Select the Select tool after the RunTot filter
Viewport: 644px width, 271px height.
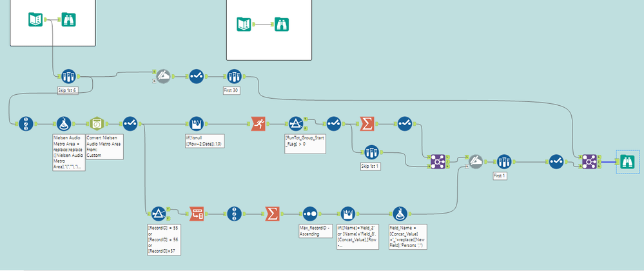pos(333,123)
